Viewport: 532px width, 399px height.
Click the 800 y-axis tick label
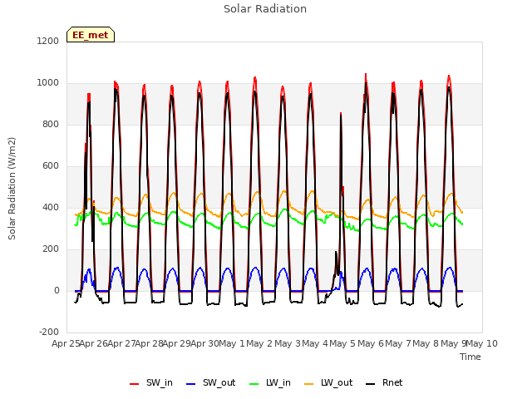[x=51, y=124]
